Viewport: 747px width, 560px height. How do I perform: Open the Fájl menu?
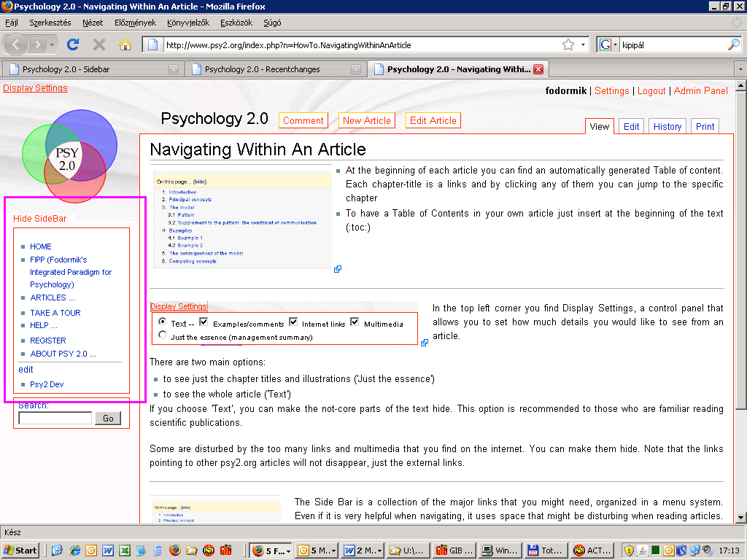pos(12,23)
